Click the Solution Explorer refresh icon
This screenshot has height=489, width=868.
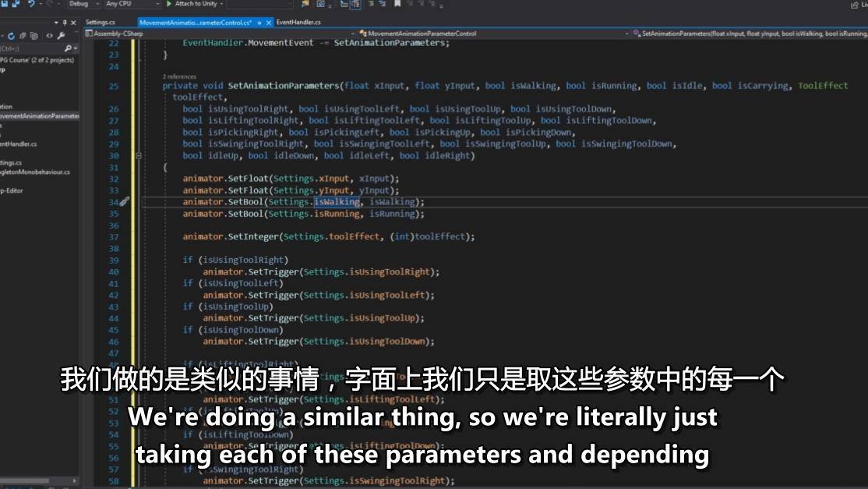pos(11,36)
